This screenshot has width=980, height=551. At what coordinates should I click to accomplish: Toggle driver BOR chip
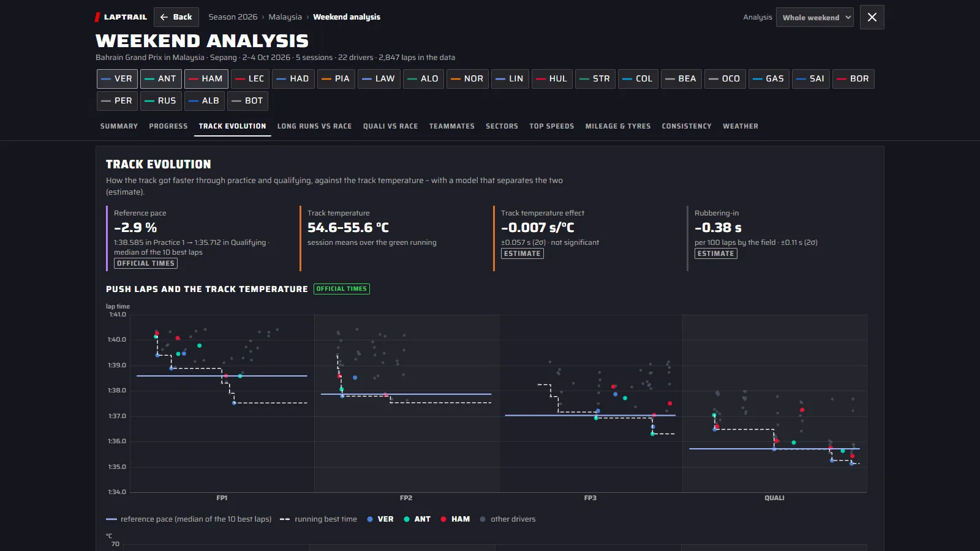[x=853, y=79]
